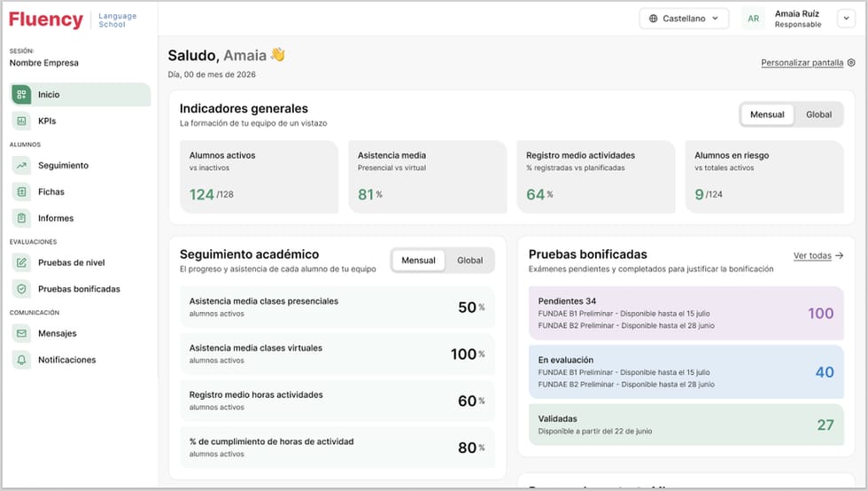Image resolution: width=868 pixels, height=491 pixels.
Task: Select Global in Seguimiento académico
Action: [x=470, y=261]
